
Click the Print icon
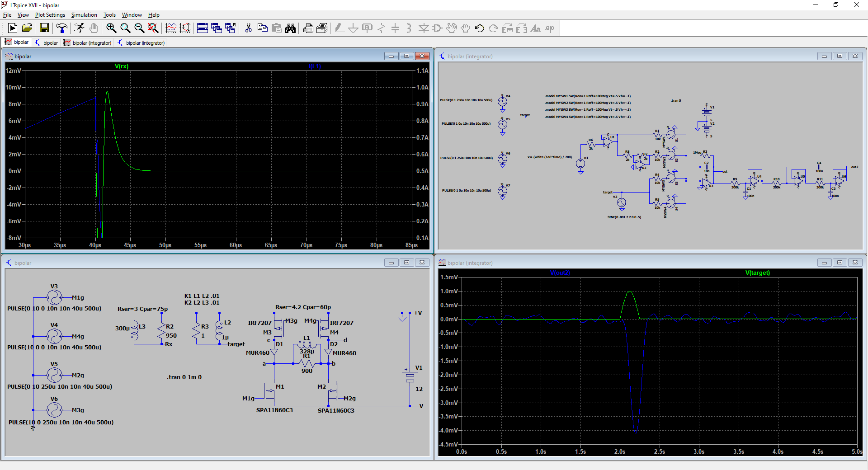coord(308,28)
